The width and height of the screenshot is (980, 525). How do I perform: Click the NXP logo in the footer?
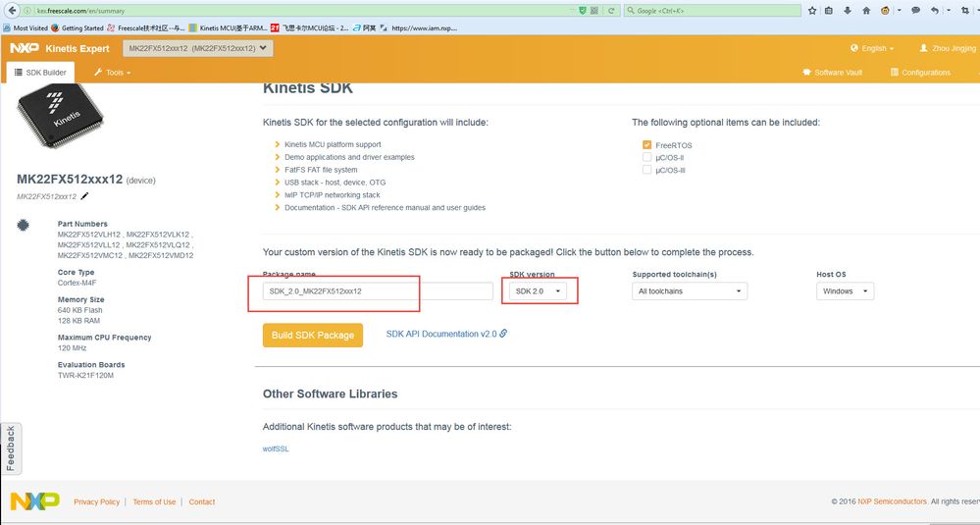point(35,501)
